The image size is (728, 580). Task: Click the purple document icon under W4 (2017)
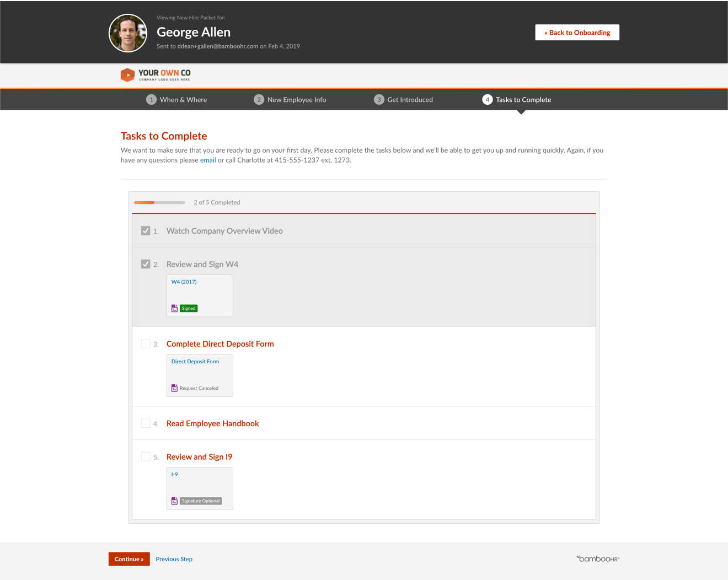tap(174, 308)
